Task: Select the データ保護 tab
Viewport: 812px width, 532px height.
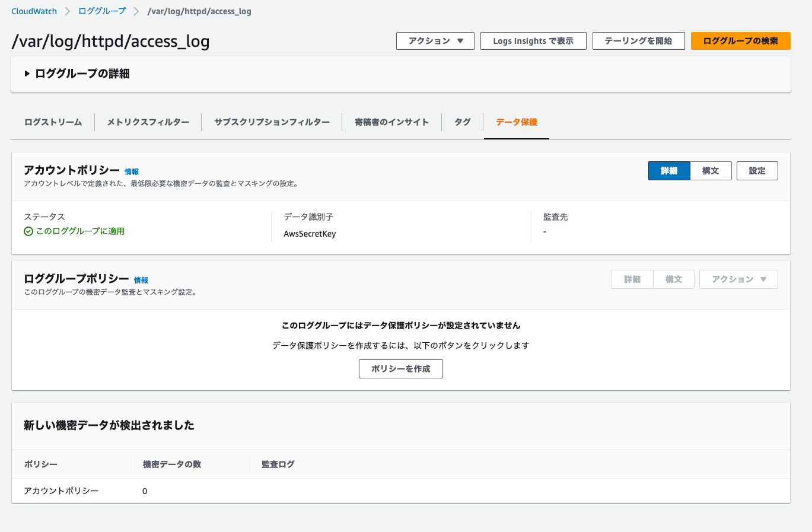Action: [x=516, y=122]
